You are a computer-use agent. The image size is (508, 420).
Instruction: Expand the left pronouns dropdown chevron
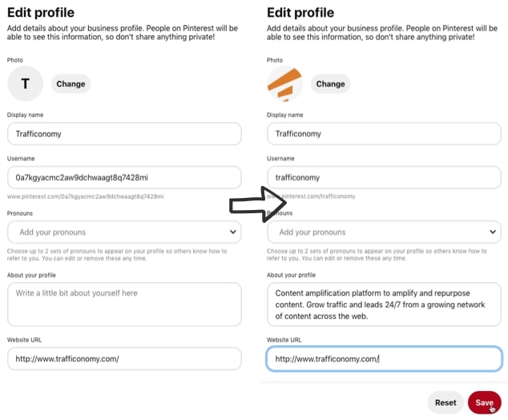(233, 232)
